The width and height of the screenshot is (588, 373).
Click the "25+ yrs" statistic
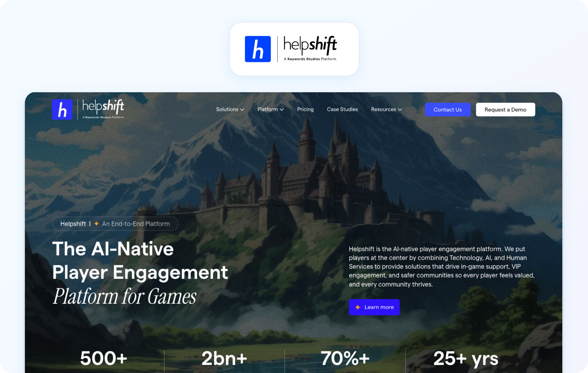point(466,359)
